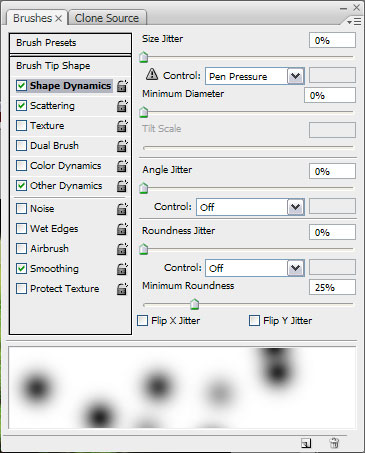Toggle the lock icon next to Scattering
Image resolution: width=365 pixels, height=453 pixels.
click(x=122, y=106)
